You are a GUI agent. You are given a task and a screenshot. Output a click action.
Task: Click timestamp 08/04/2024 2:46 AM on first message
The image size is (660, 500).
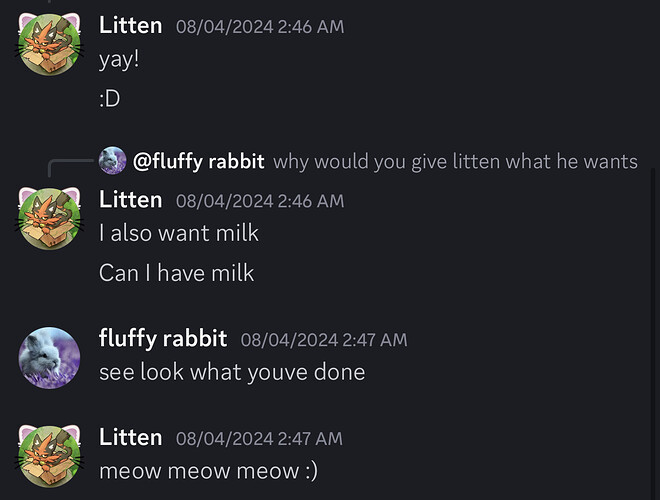[x=260, y=27]
